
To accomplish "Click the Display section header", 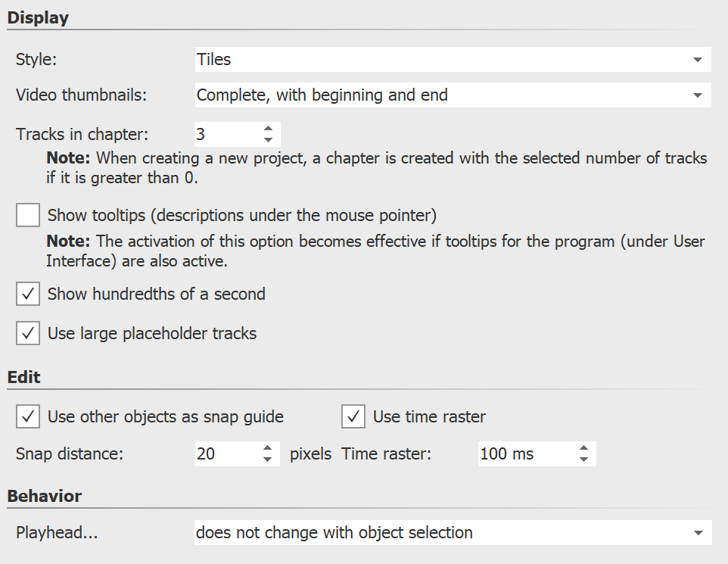I will point(38,17).
